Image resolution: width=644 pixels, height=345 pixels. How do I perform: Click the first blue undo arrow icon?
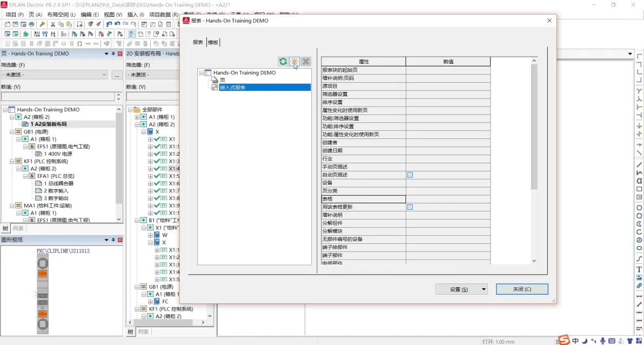[109, 24]
